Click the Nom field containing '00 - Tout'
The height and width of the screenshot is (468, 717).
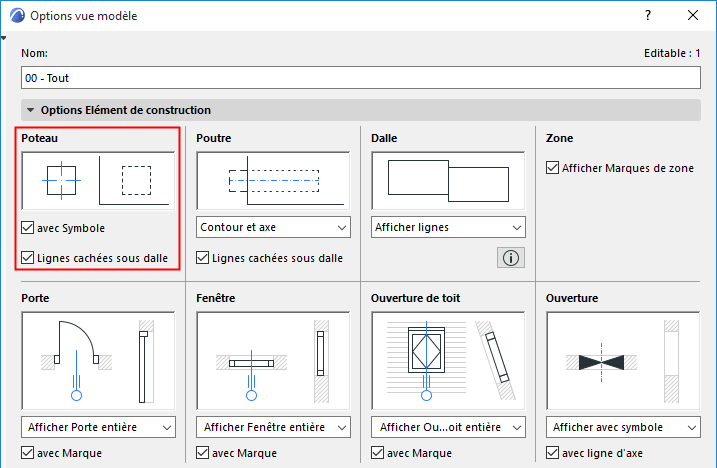point(360,77)
